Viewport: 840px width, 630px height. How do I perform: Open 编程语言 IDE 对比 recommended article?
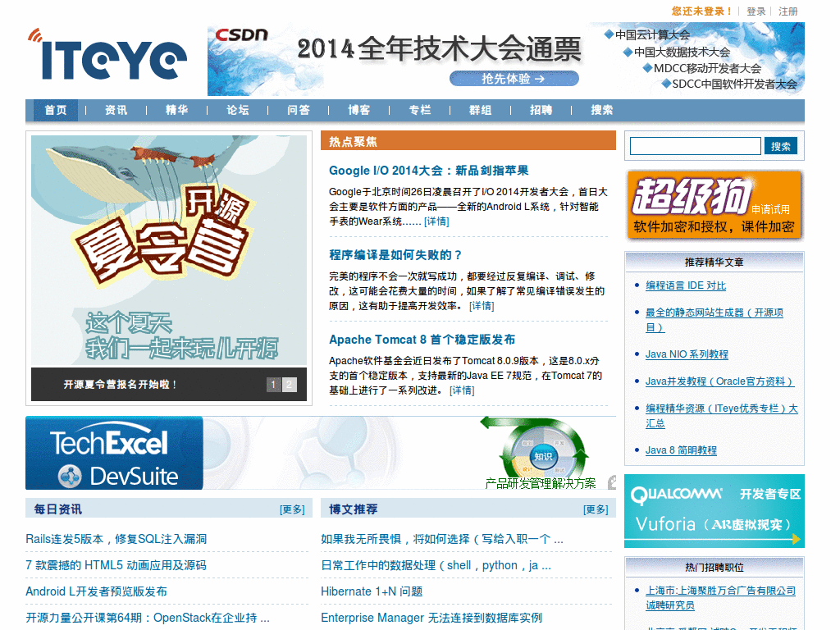point(686,285)
